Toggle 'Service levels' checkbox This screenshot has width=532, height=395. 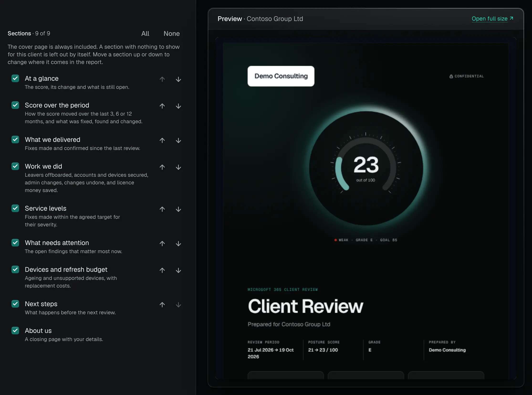15,208
